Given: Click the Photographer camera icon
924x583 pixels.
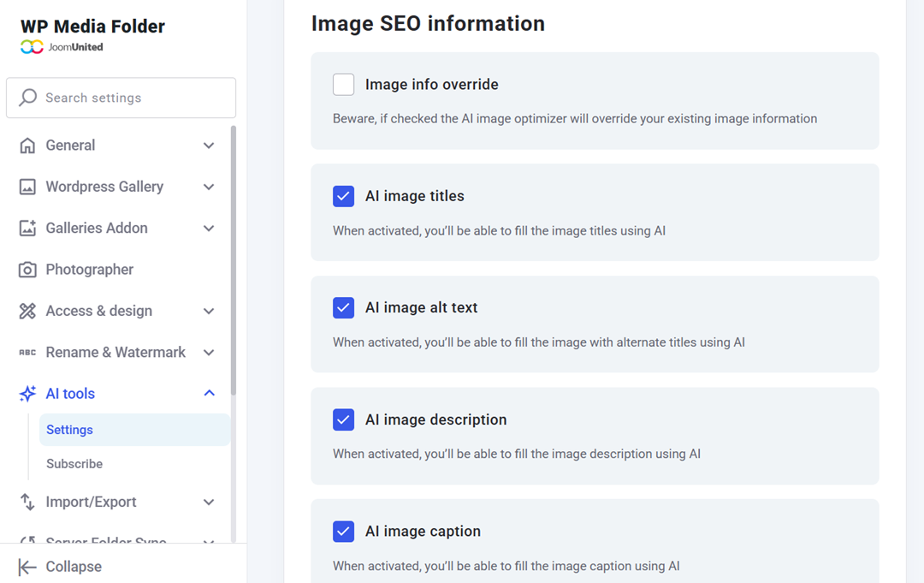Looking at the screenshot, I should [27, 270].
